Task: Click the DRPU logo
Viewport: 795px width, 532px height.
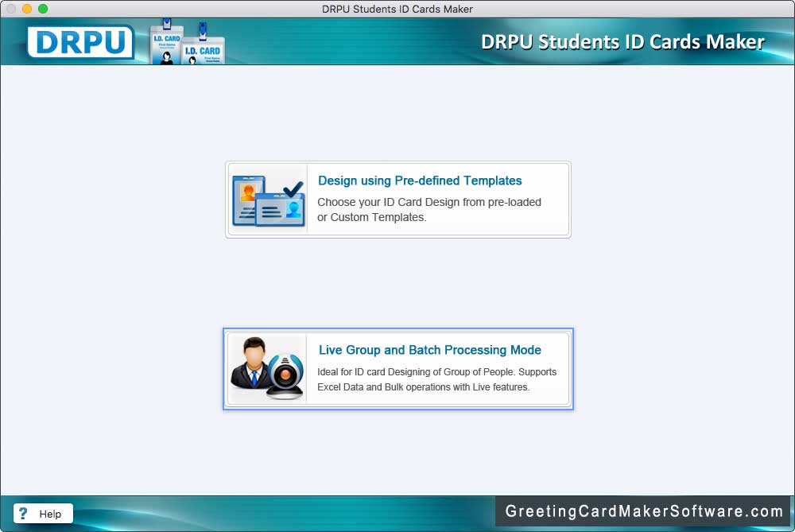Action: coord(80,41)
